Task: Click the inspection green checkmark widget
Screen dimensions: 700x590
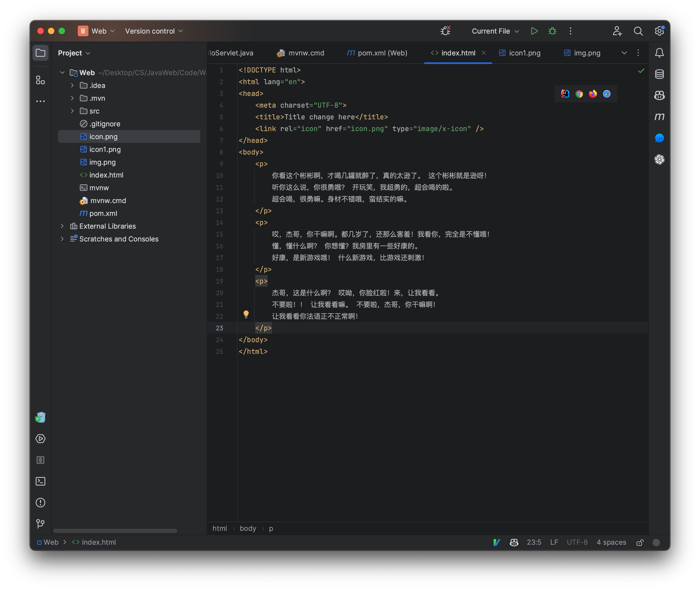Action: click(x=641, y=71)
